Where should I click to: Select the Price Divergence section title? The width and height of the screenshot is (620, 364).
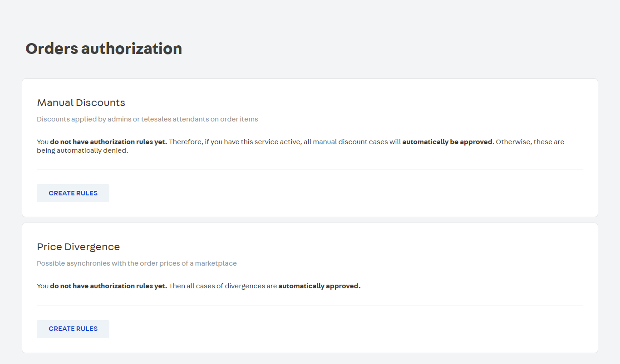[78, 247]
